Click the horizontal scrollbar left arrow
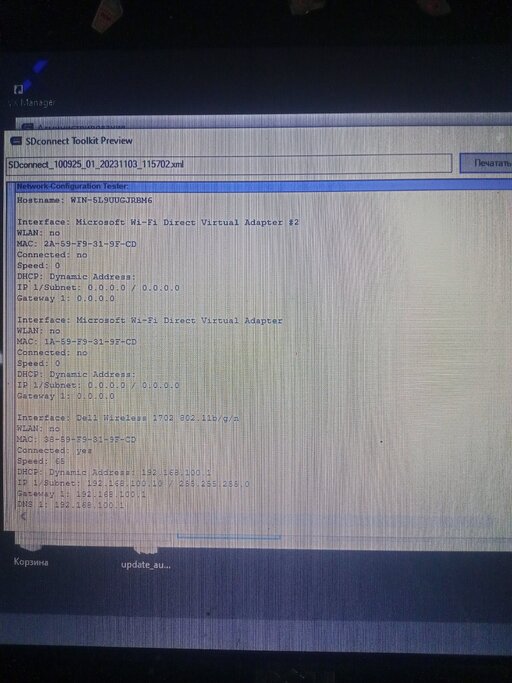512x683 pixels. click(x=23, y=516)
